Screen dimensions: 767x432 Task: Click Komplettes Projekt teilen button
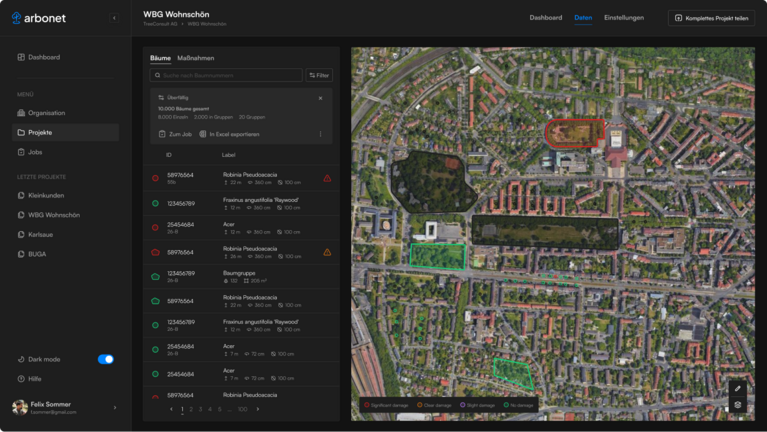coord(711,18)
